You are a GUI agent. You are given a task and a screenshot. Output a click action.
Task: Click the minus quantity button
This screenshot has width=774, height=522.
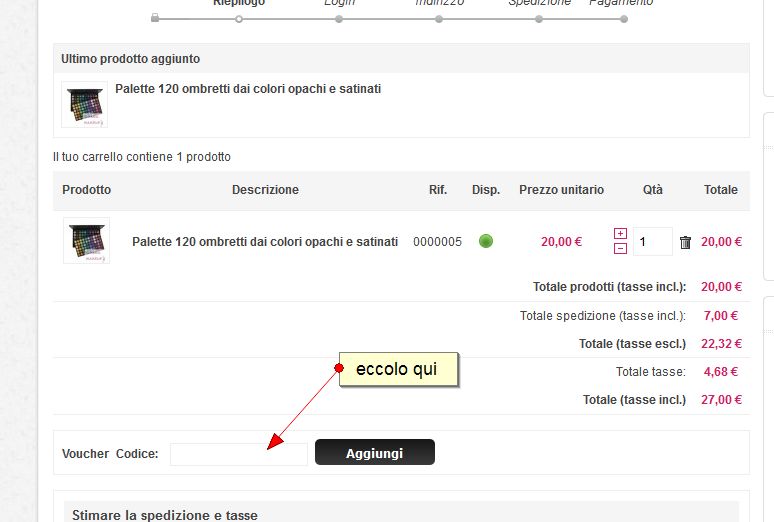click(x=620, y=248)
